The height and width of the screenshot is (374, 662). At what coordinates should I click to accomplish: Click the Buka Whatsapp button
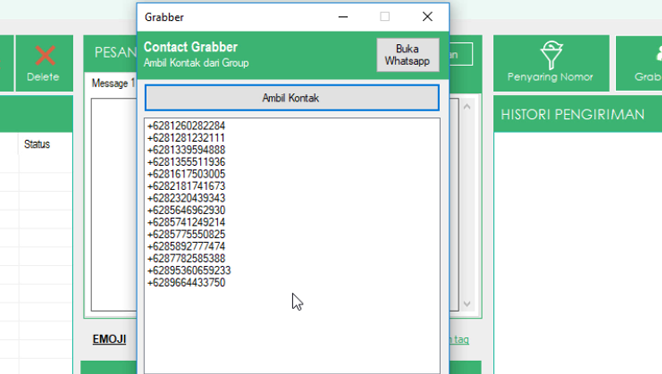coord(407,55)
